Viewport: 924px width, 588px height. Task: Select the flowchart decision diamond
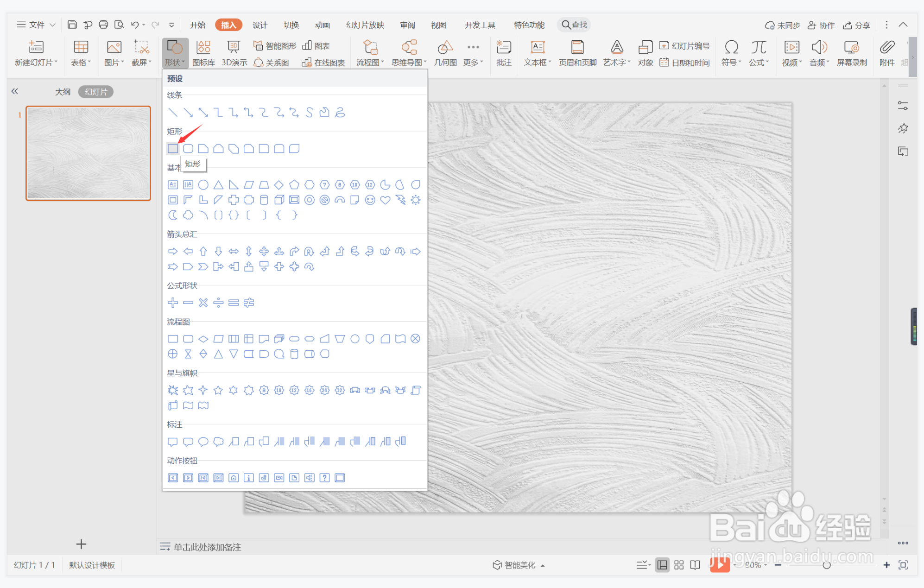click(203, 339)
